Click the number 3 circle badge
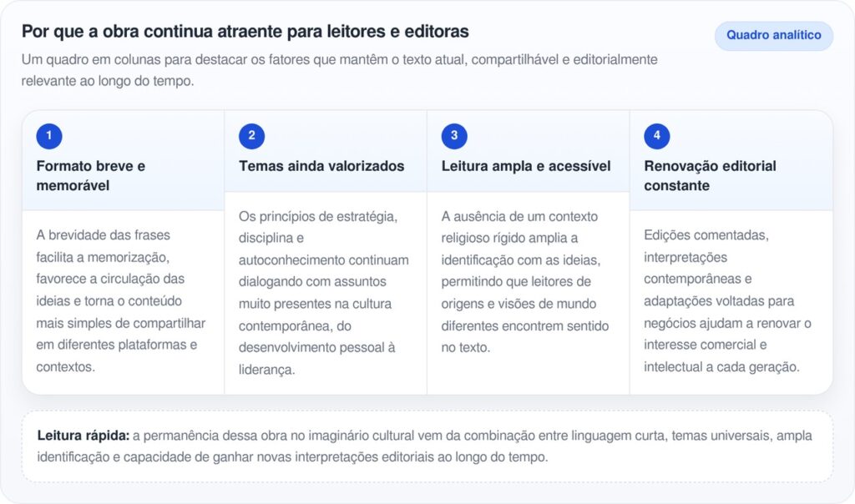Screen dimensions: 855x504 pos(454,136)
